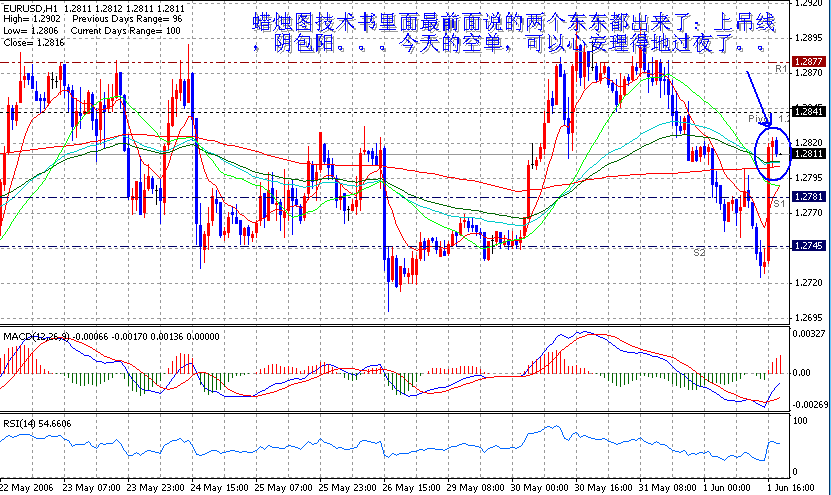Click the '30 May 00:00' time label

[539, 488]
